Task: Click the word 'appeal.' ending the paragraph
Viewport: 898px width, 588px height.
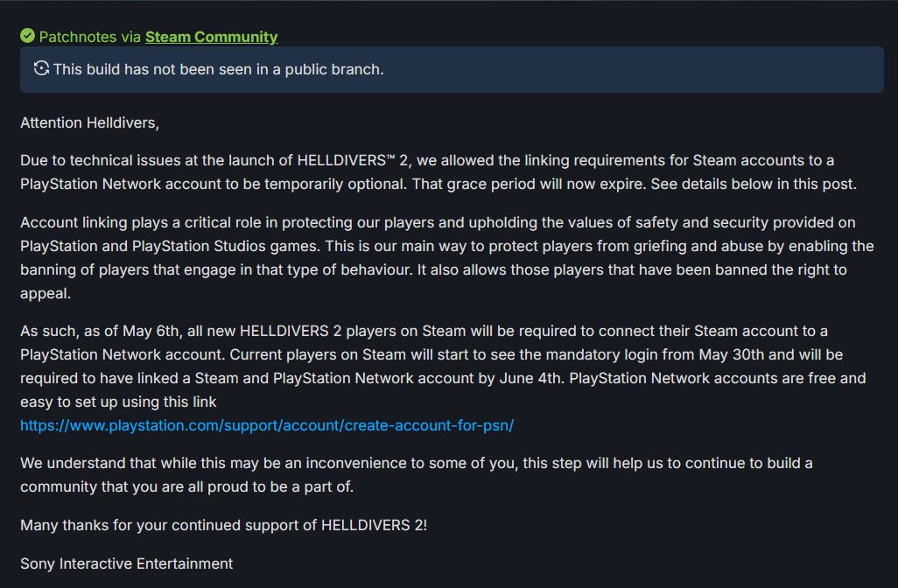Action: (x=46, y=293)
